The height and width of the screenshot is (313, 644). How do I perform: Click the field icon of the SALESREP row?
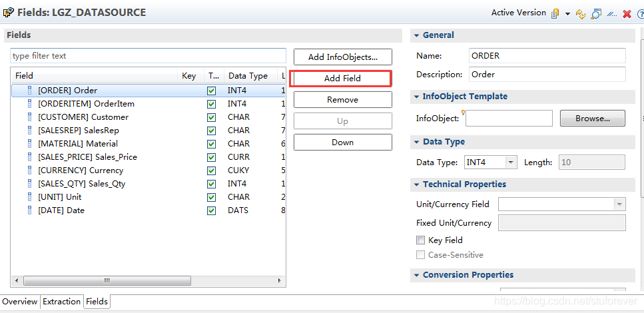point(29,131)
